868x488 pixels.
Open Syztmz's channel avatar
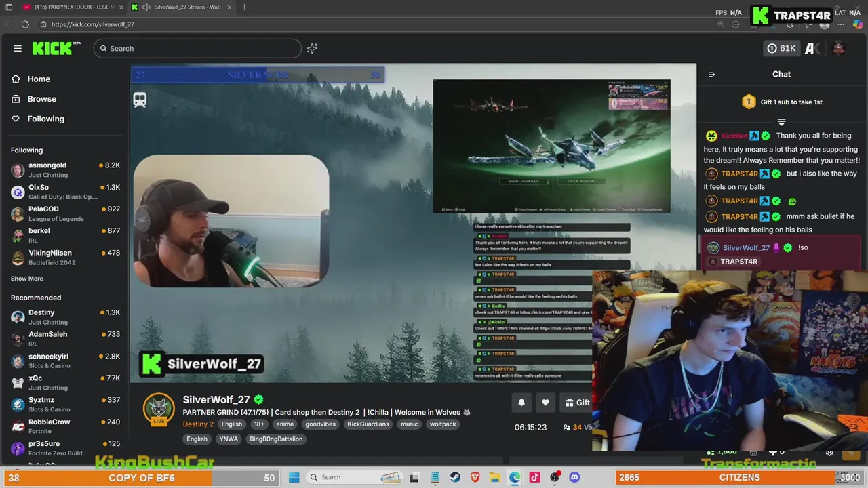[18, 405]
